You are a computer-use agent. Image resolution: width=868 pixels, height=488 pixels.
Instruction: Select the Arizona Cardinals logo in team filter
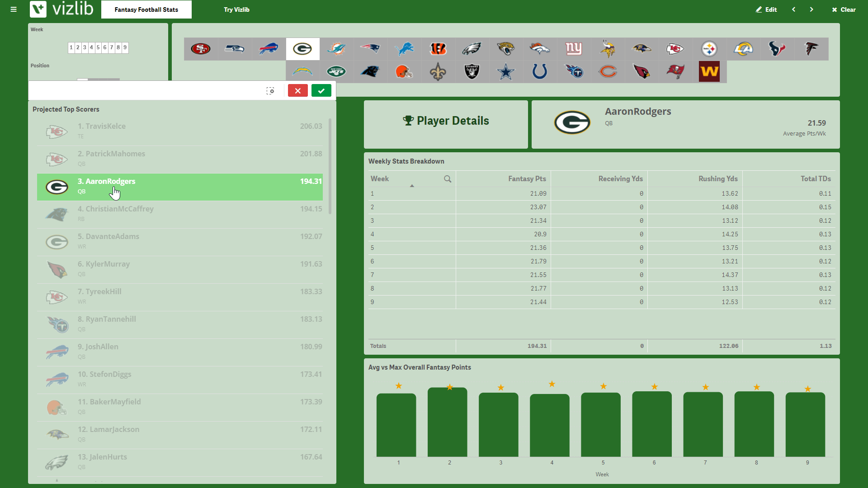(642, 71)
